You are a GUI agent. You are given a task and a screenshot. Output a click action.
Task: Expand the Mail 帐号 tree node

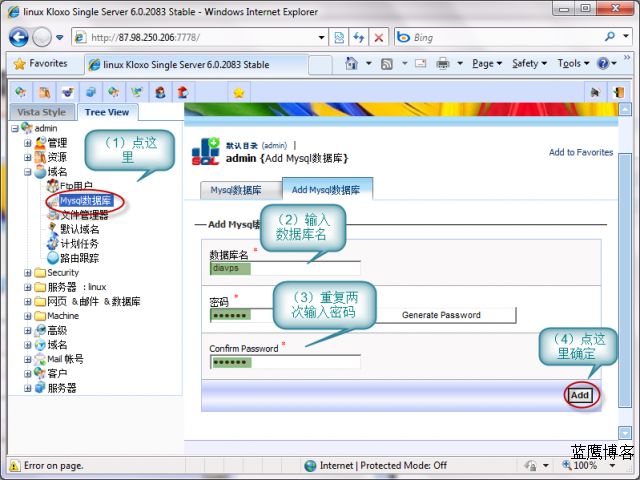pyautogui.click(x=27, y=359)
